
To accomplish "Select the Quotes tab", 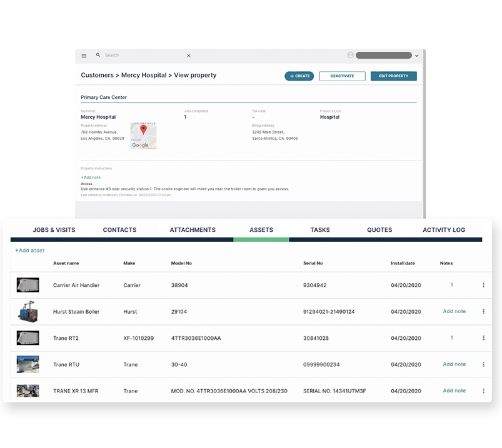I will [379, 229].
